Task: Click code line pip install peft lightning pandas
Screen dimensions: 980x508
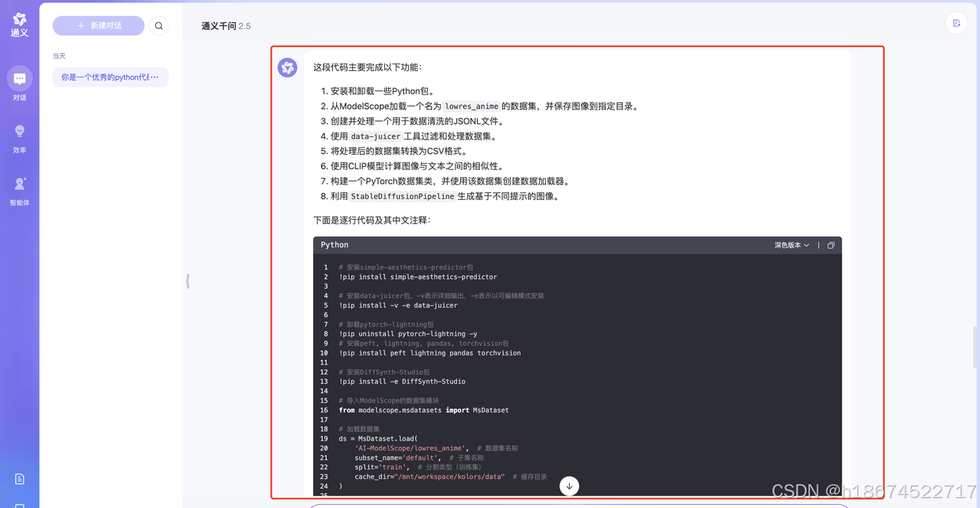Action: [x=430, y=353]
